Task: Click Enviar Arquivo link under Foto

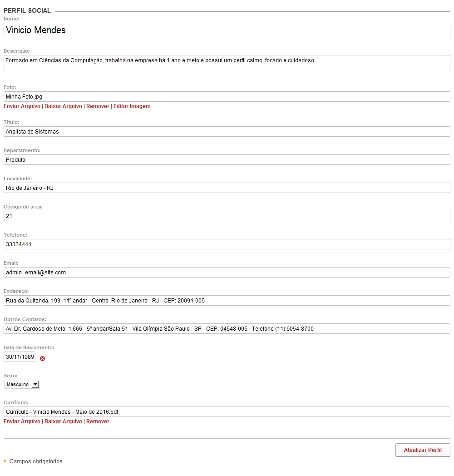Action: tap(22, 106)
